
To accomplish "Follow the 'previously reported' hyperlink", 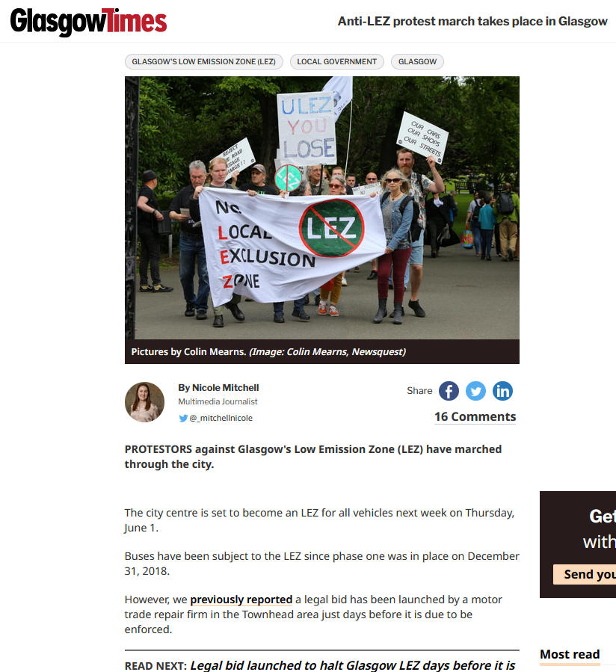I will tap(241, 599).
